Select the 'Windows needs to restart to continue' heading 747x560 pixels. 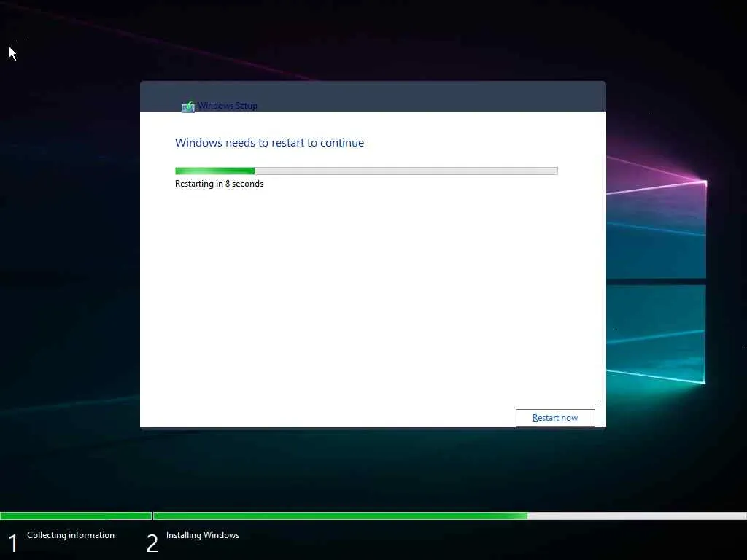tap(269, 142)
